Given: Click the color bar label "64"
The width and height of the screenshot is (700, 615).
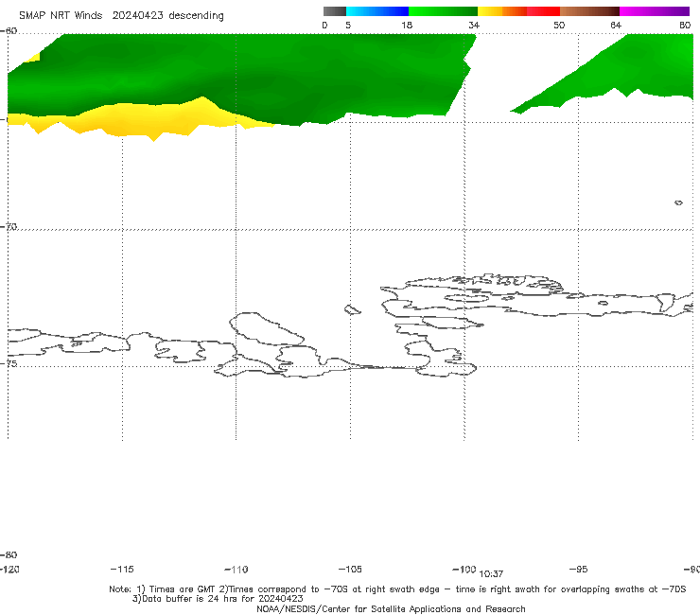Looking at the screenshot, I should 616,26.
